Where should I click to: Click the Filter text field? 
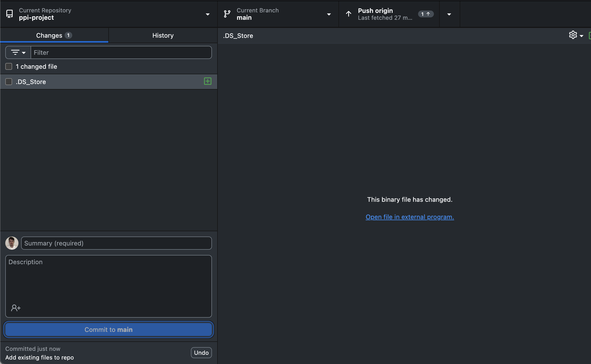pyautogui.click(x=121, y=52)
